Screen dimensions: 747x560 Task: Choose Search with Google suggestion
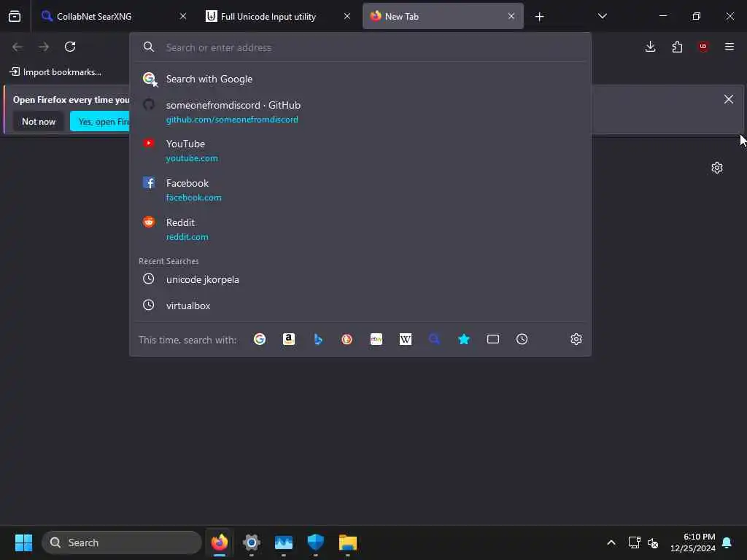point(360,79)
